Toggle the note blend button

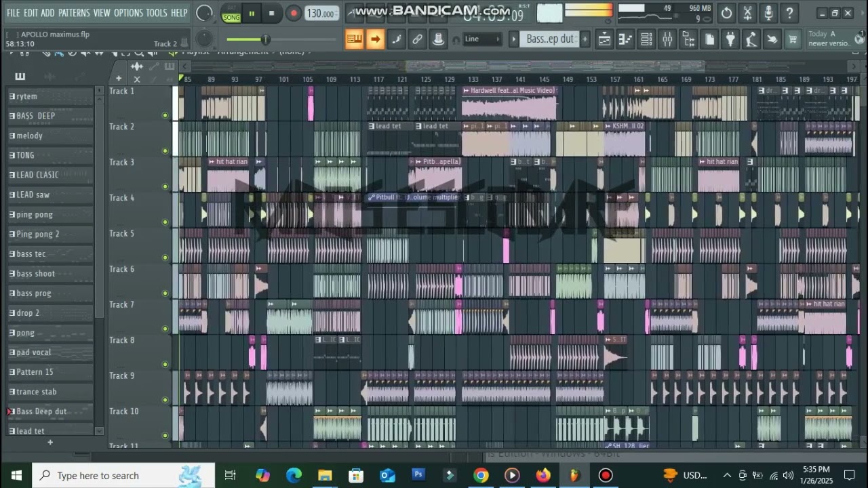[x=396, y=39]
